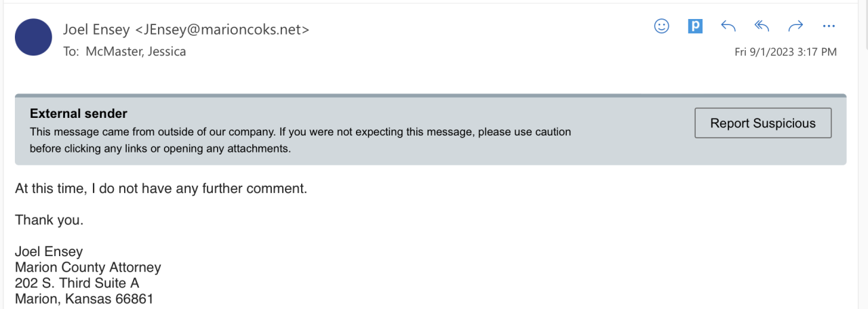Click the External sender heading
This screenshot has height=309, width=868.
point(79,114)
